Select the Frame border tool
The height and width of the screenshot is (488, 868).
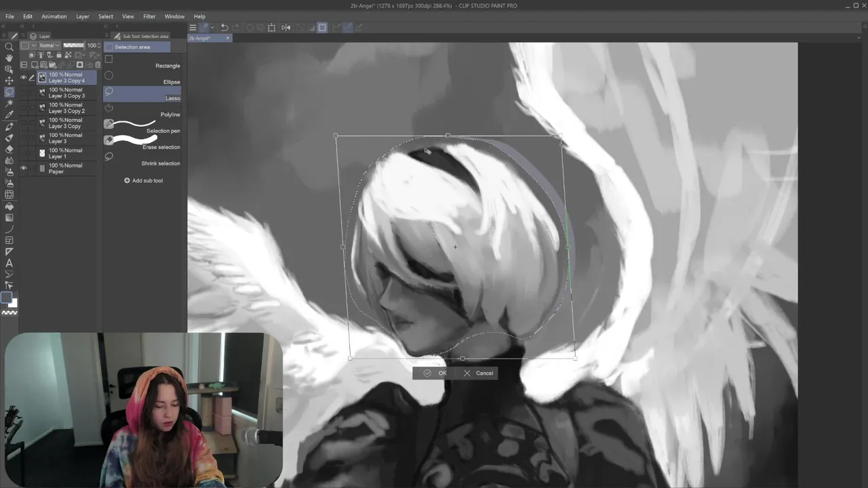point(9,241)
